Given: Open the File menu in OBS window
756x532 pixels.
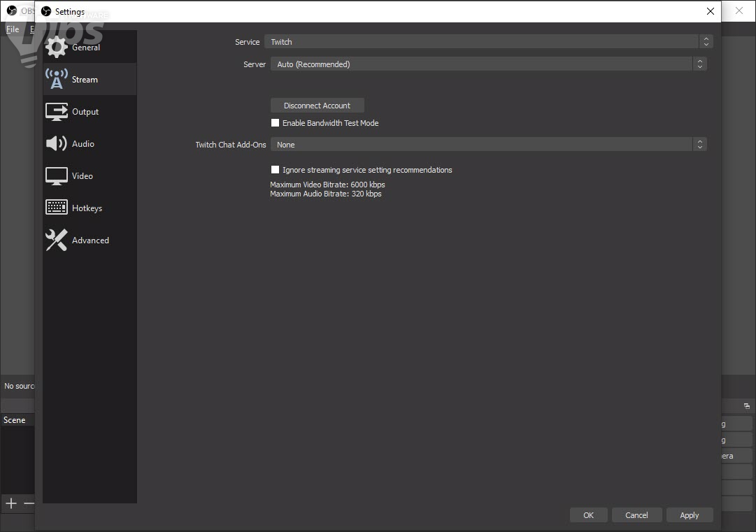Looking at the screenshot, I should [13, 29].
